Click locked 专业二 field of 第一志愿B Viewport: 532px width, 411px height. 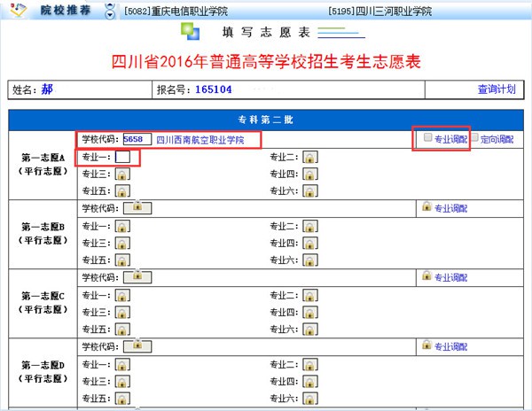coord(310,227)
